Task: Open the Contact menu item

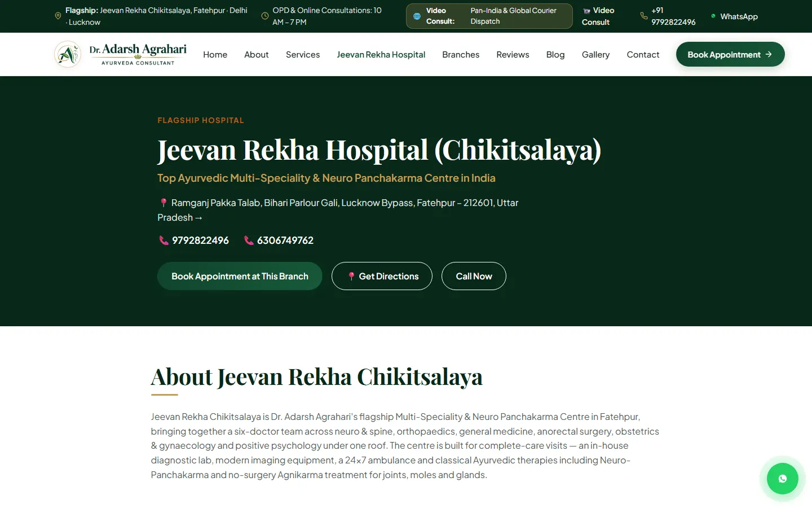Action: coord(643,54)
